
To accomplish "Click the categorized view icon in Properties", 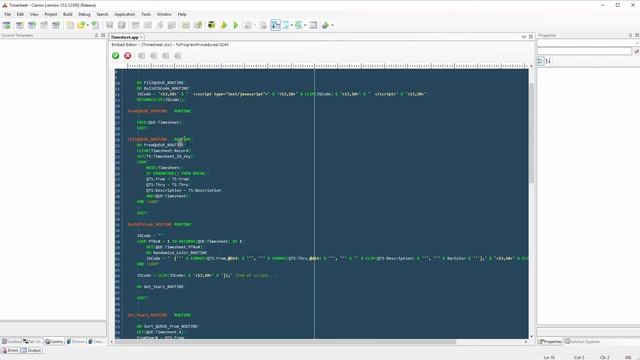I will pyautogui.click(x=540, y=61).
